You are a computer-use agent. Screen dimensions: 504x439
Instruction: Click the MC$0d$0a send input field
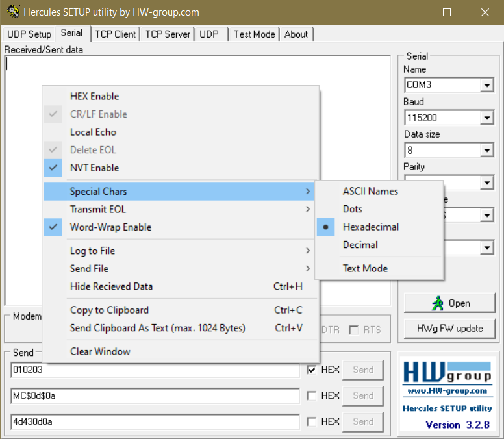155,395
